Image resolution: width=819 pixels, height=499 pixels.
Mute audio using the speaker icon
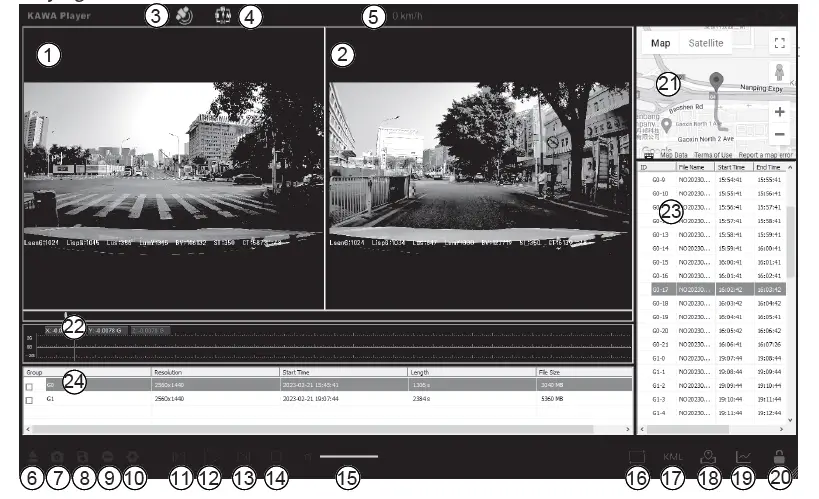coord(308,457)
